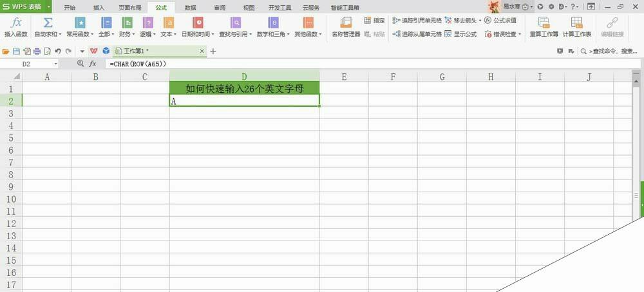Select cell D1 with the green title text
The height and width of the screenshot is (292, 644).
click(x=244, y=88)
